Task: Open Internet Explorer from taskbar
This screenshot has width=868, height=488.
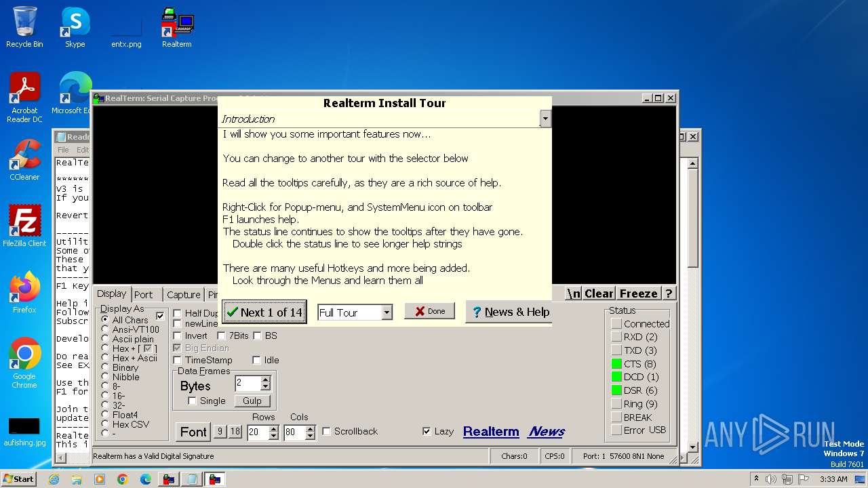Action: pyautogui.click(x=54, y=479)
